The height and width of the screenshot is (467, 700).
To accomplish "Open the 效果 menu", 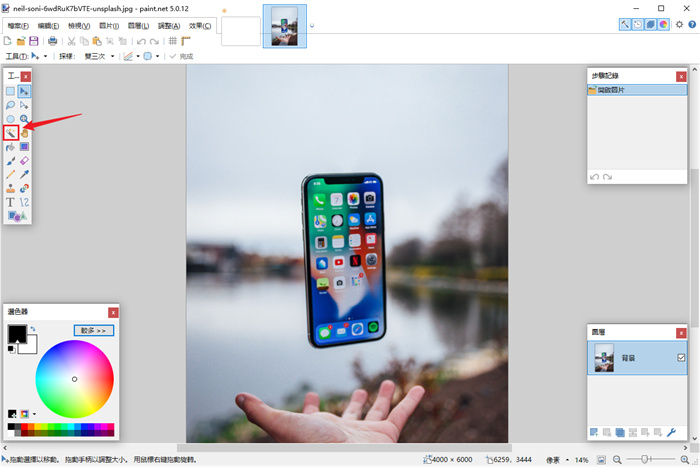I will point(201,25).
